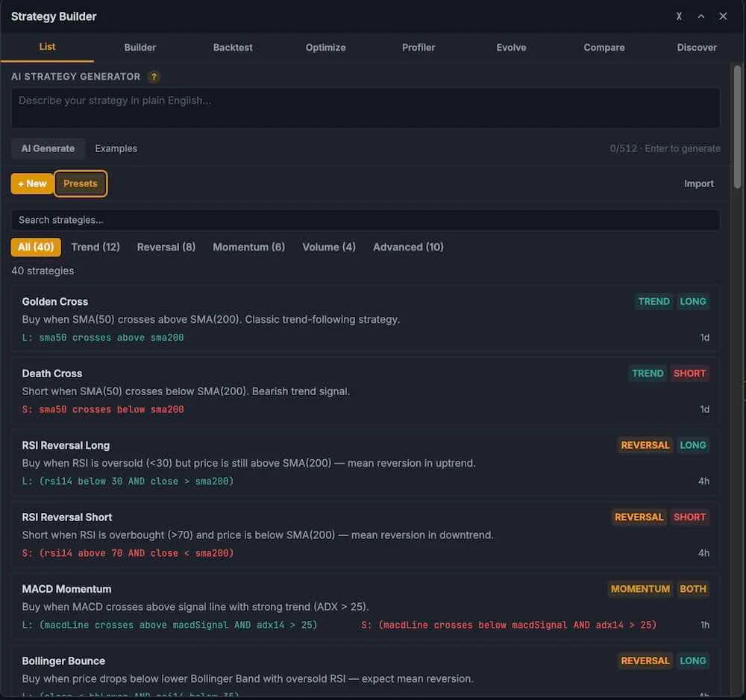Click MACD long rule 'macdLine crosses above macdSignal'
Image resolution: width=746 pixels, height=700 pixels.
point(169,625)
